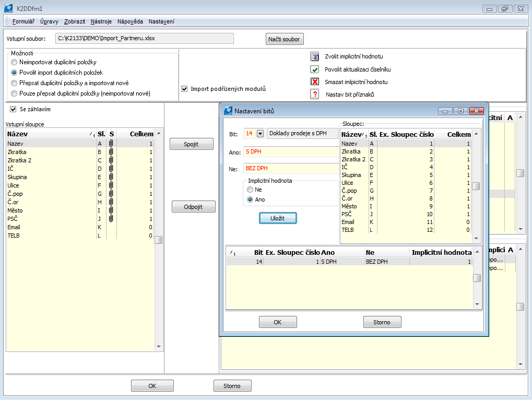This screenshot has width=532, height=400.
Task: Toggle the Se záhlavím checkbox
Action: coord(13,109)
